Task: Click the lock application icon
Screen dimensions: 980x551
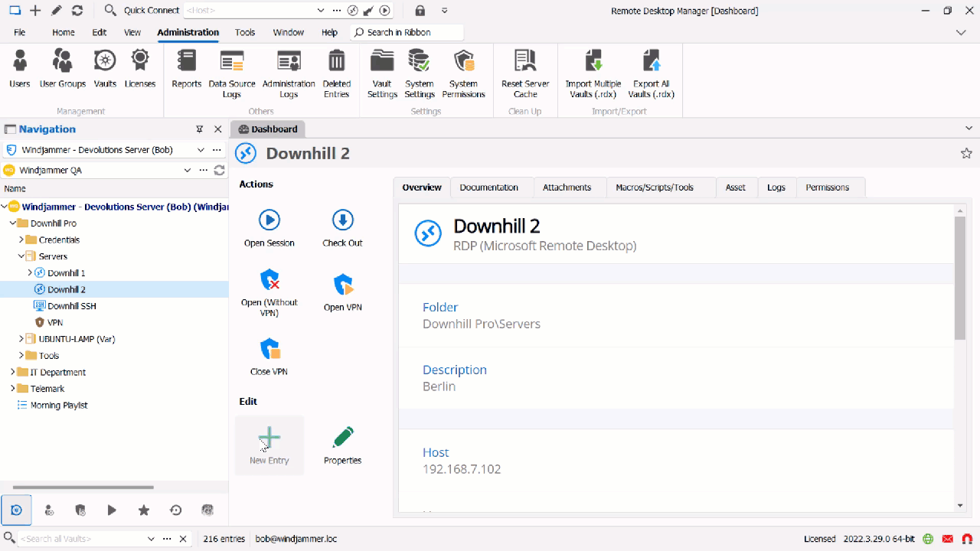Action: (x=420, y=11)
